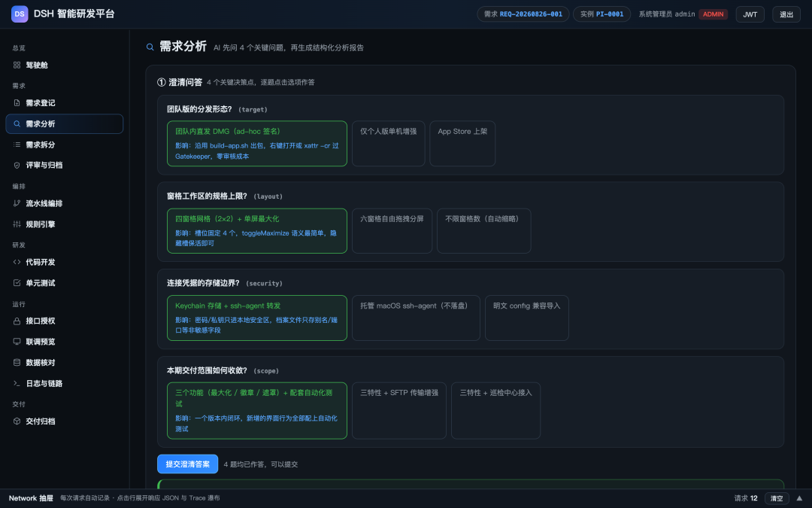Click 系统管理员 admin label
The height and width of the screenshot is (508, 812).
(x=666, y=14)
